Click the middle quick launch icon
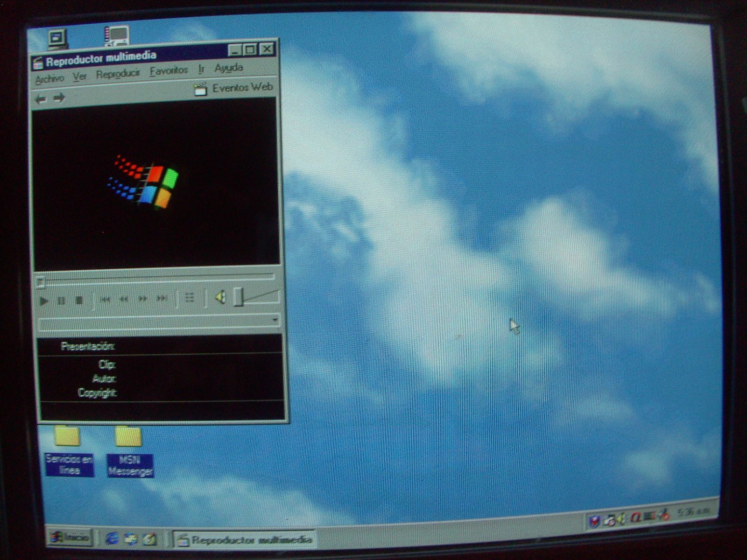The height and width of the screenshot is (560, 747). 131,539
